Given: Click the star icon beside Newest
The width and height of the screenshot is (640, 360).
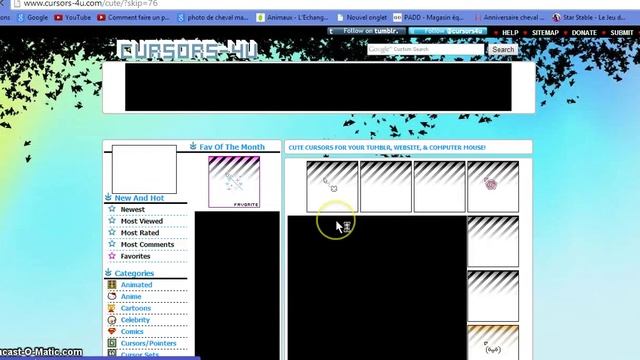Looking at the screenshot, I should click(x=112, y=209).
